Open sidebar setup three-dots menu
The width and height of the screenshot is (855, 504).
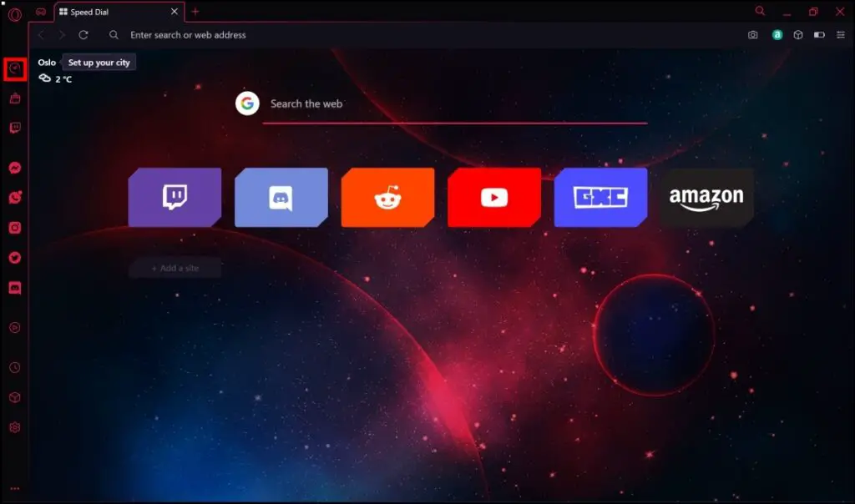click(x=15, y=488)
